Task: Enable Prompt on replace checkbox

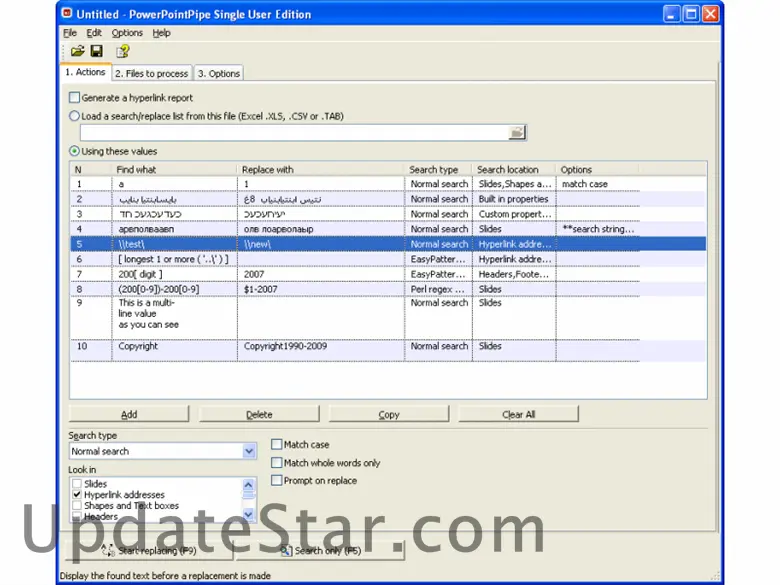Action: 277,481
